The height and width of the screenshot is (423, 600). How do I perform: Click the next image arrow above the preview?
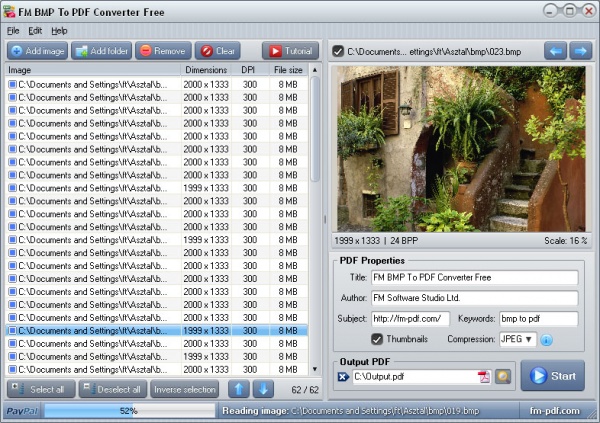click(x=579, y=50)
